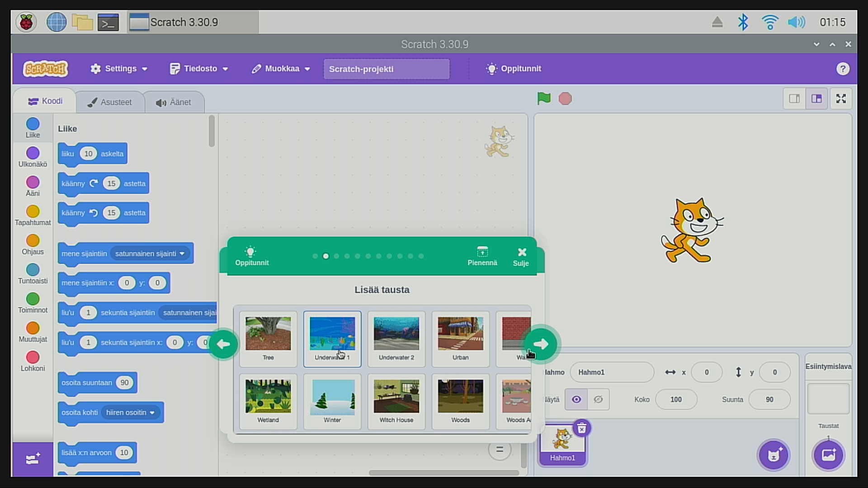
Task: Open the help question mark icon
Action: point(842,69)
